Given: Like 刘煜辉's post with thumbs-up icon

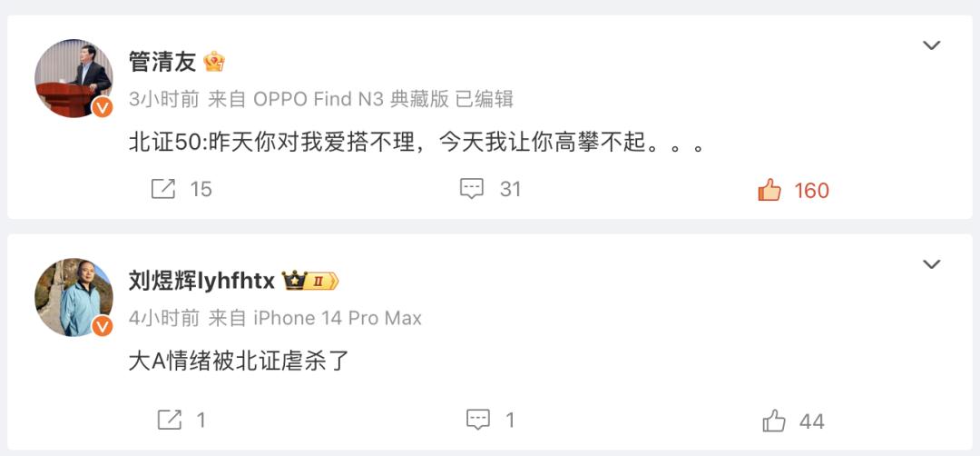Looking at the screenshot, I should click(774, 421).
